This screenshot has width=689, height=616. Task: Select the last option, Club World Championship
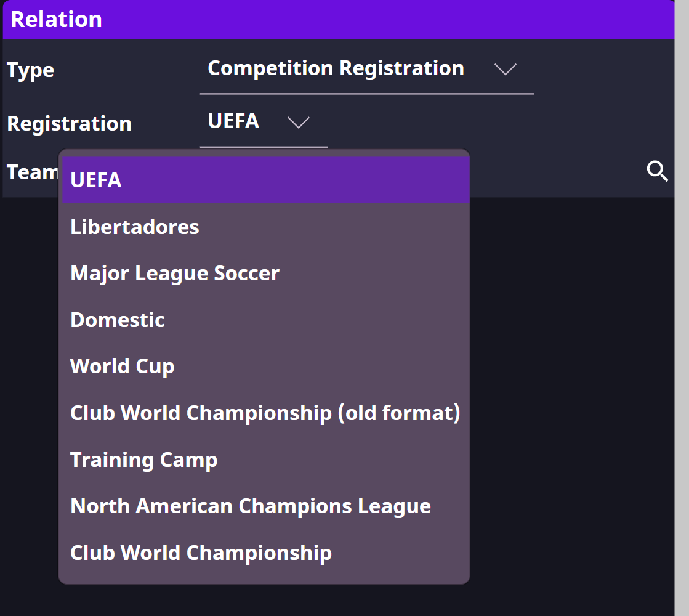[x=201, y=553]
